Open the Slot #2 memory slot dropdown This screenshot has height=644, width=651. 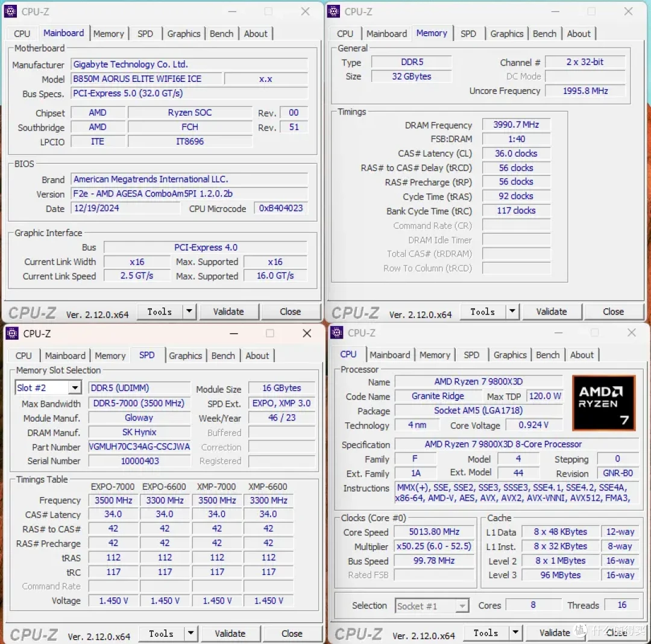pyautogui.click(x=75, y=387)
